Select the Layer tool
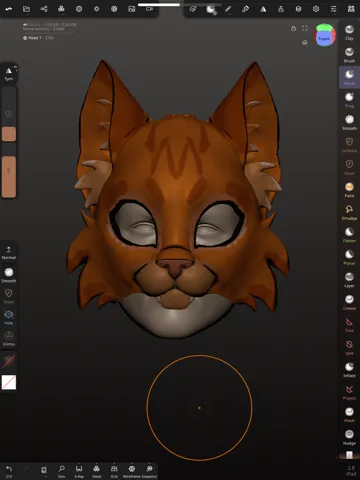Viewport: 360px width, 480px height. tap(349, 280)
